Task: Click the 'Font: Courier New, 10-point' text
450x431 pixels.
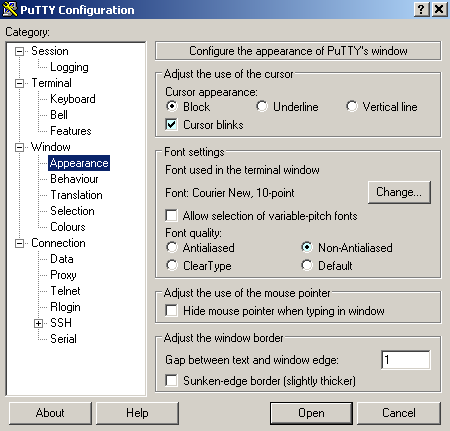Action: [230, 193]
